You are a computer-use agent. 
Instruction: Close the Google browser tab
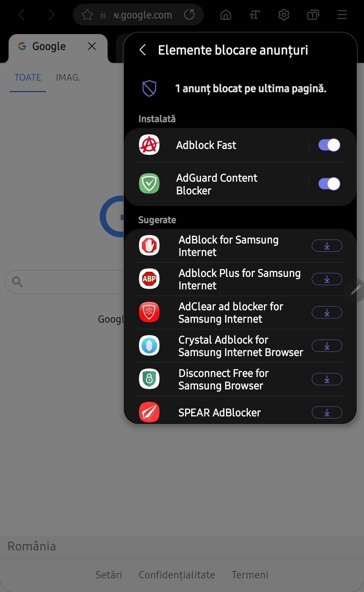(x=92, y=46)
